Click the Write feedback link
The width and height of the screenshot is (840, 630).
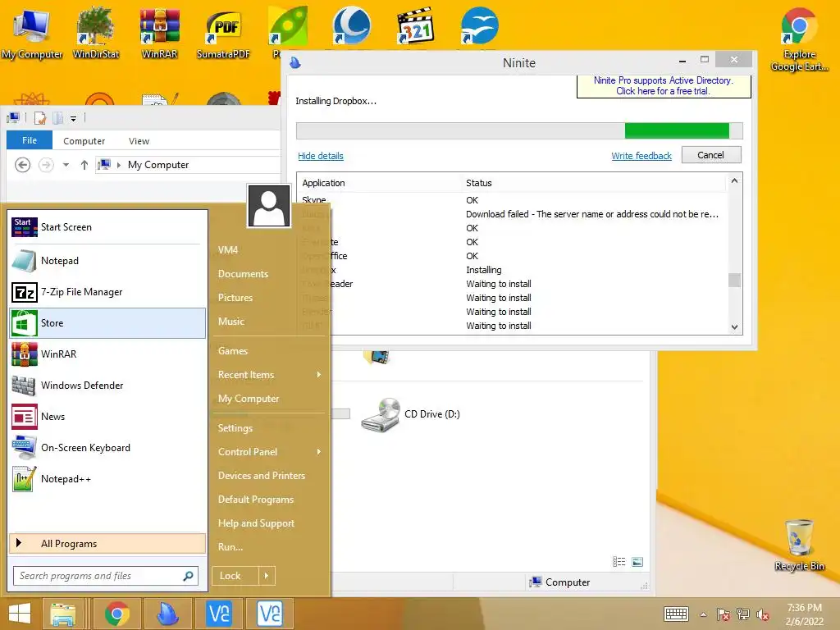(x=641, y=156)
